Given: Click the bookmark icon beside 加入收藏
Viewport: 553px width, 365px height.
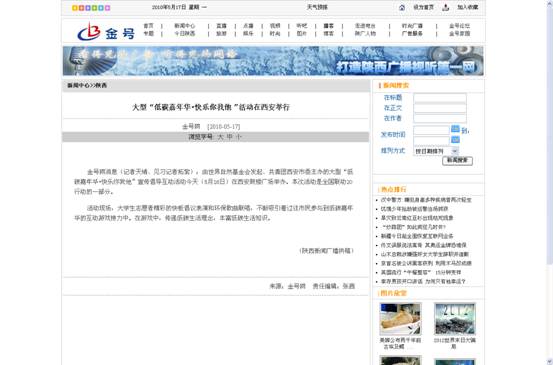Looking at the screenshot, I should tap(446, 7).
